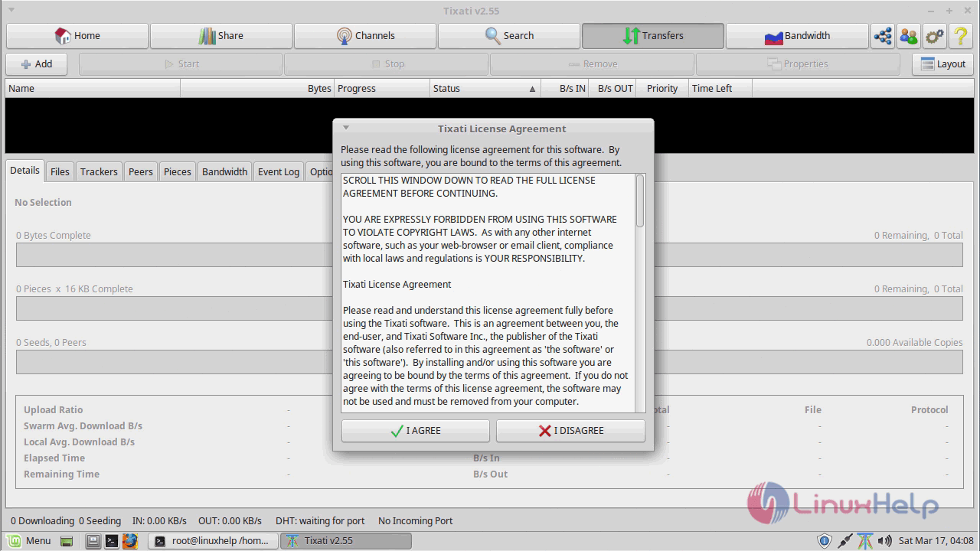Image resolution: width=980 pixels, height=551 pixels.
Task: Select the Transfers section button
Action: coord(653,36)
